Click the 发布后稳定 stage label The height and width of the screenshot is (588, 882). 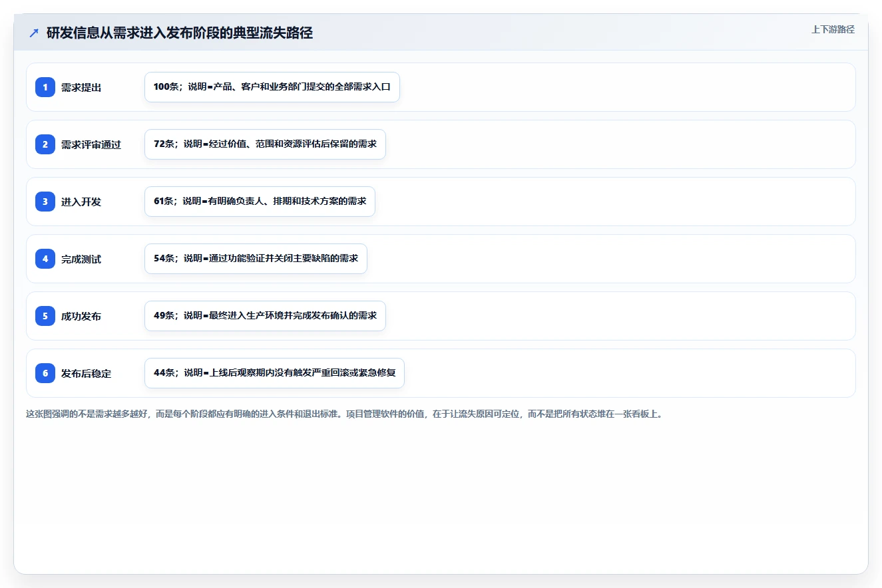(x=87, y=373)
